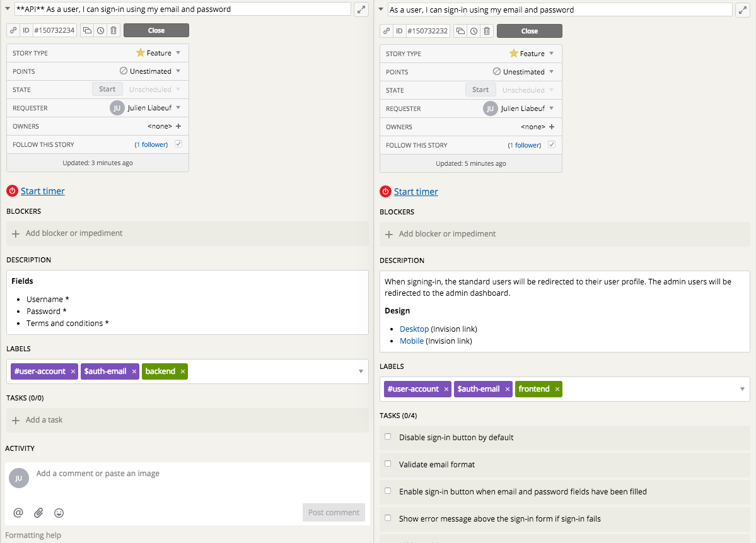Image resolution: width=756 pixels, height=543 pixels.
Task: Click the @ mention icon in comment box
Action: click(18, 513)
